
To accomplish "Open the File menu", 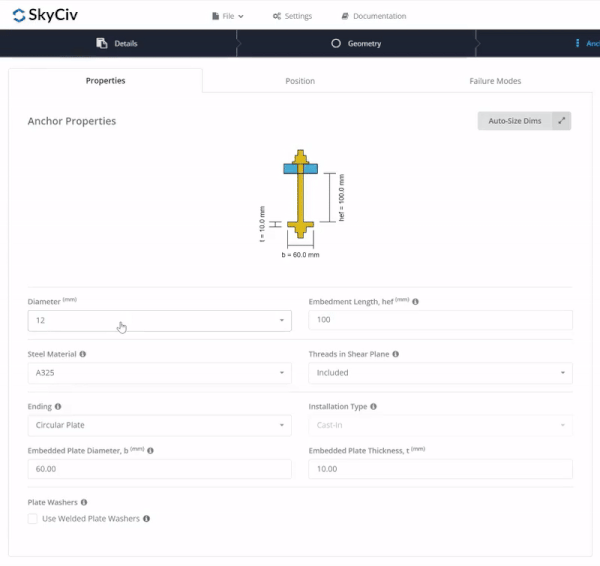I will tap(228, 16).
